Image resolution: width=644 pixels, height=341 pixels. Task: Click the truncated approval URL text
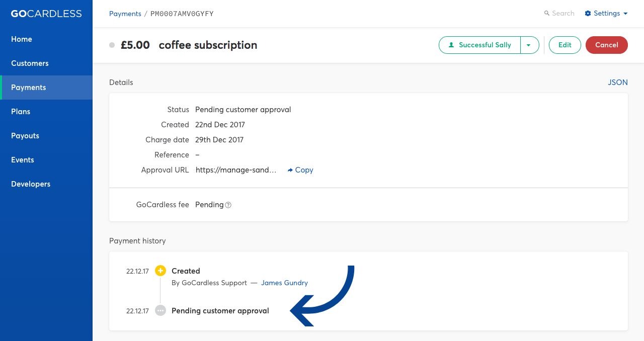coord(236,170)
